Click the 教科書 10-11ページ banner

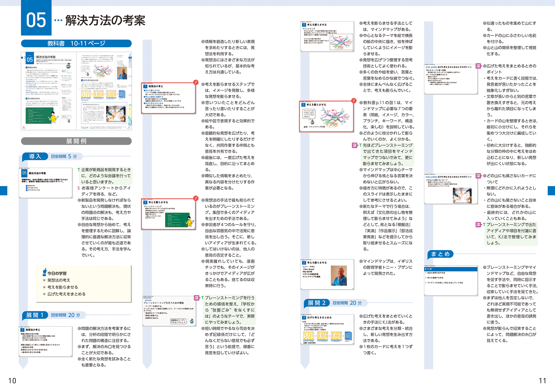pos(76,44)
